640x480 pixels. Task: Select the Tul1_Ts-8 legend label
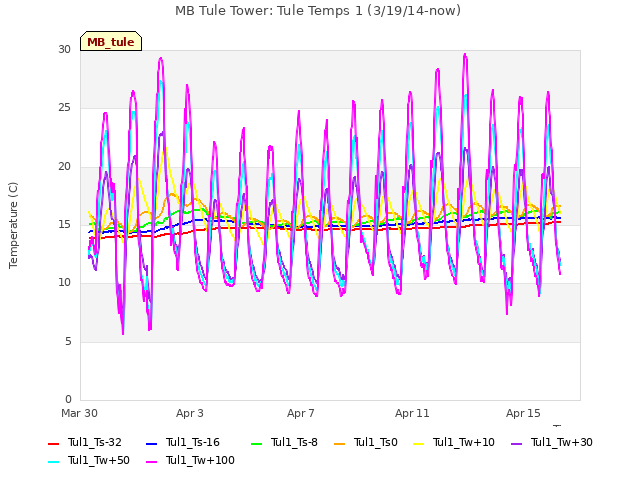(x=294, y=442)
